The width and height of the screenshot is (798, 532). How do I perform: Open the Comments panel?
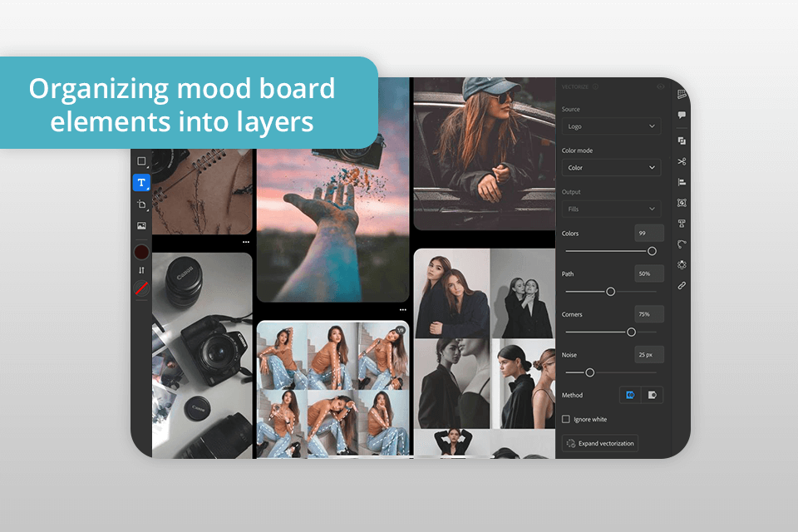click(682, 115)
